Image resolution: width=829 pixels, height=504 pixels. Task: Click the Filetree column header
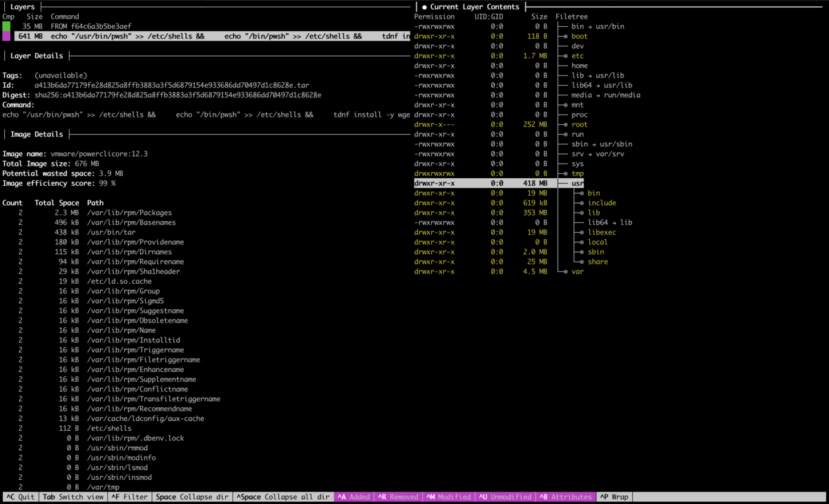tap(572, 17)
